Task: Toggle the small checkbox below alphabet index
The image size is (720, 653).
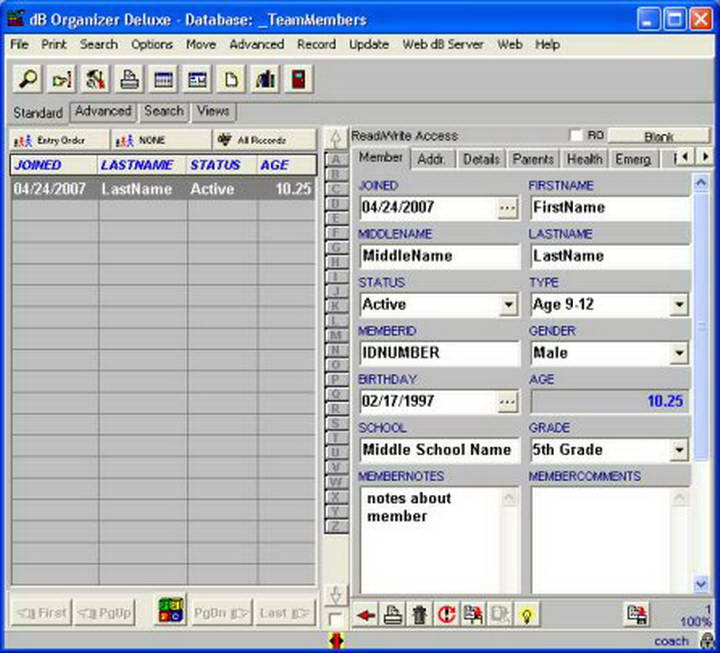Action: 336,619
